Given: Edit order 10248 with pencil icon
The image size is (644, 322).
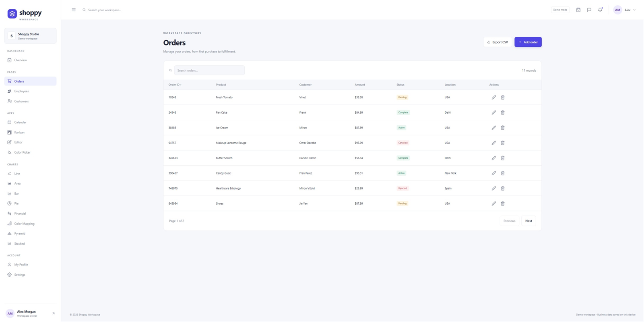Looking at the screenshot, I should point(494,97).
